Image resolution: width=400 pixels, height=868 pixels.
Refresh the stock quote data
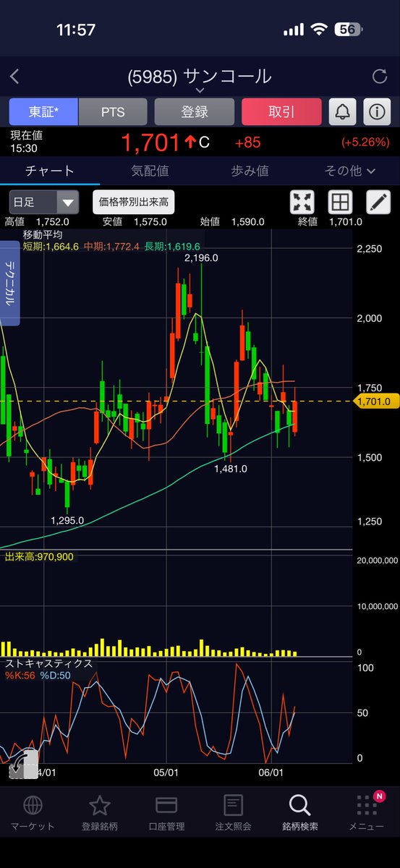380,76
